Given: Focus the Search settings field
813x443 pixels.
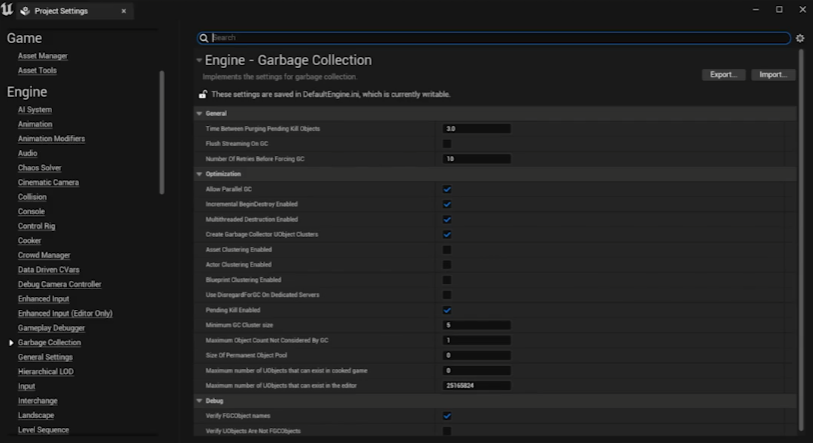Looking at the screenshot, I should click(x=494, y=38).
